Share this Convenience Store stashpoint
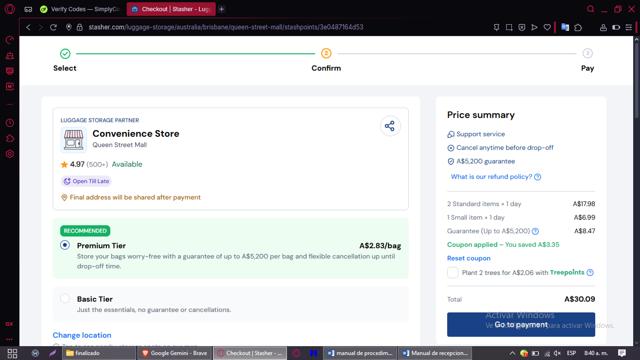 (390, 126)
